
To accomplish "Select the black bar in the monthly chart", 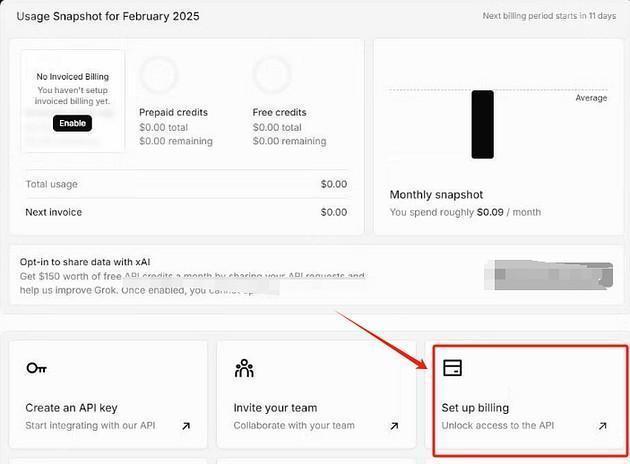I will (483, 125).
